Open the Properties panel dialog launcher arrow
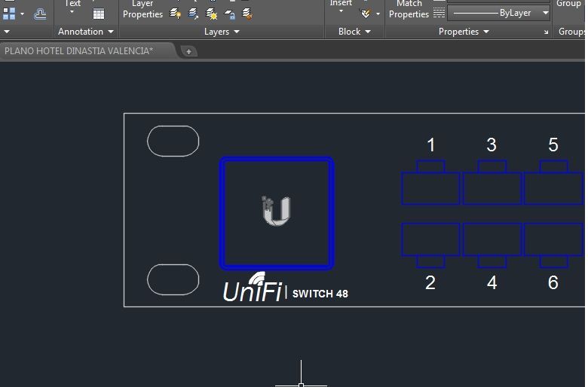Viewport: 588px width, 387px height. (547, 32)
